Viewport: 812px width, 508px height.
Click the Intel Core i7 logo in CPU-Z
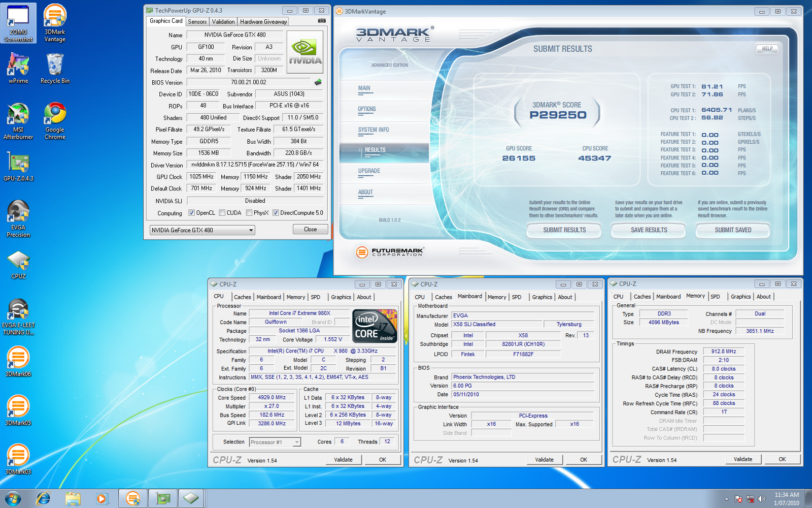coord(375,326)
